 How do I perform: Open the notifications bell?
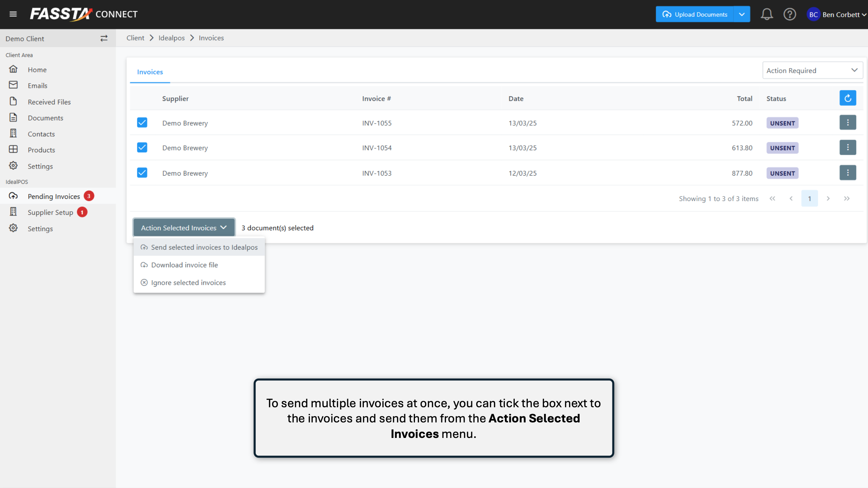point(766,14)
